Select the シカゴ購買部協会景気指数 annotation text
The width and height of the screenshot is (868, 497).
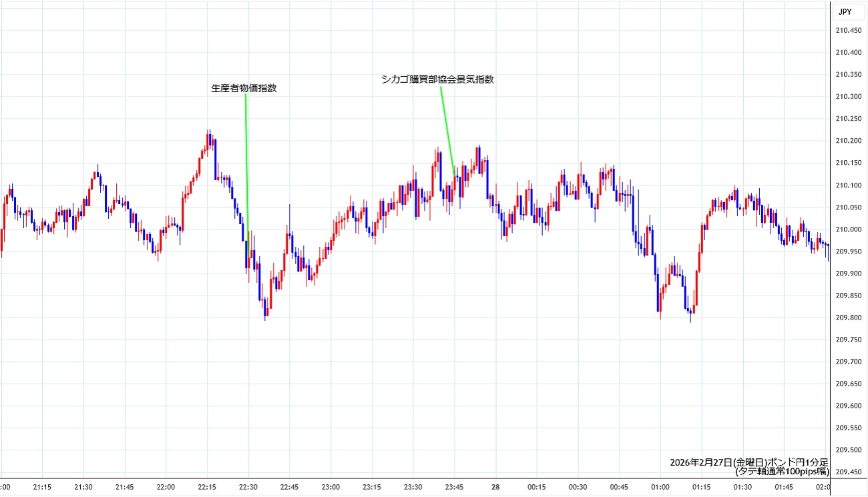click(437, 79)
